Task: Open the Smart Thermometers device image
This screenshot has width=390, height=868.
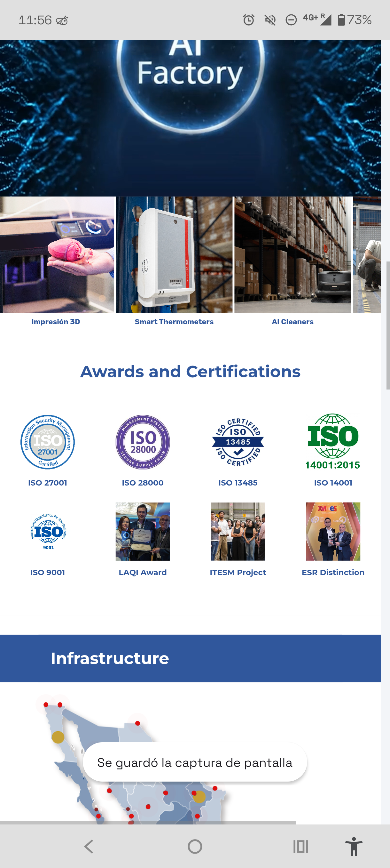Action: pyautogui.click(x=174, y=255)
